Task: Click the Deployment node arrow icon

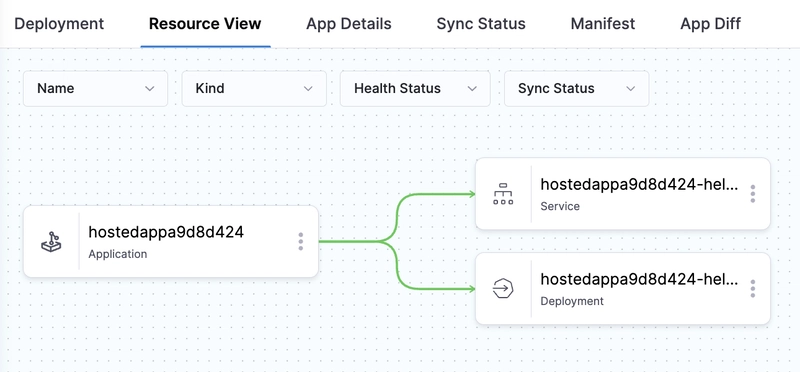Action: click(x=503, y=289)
